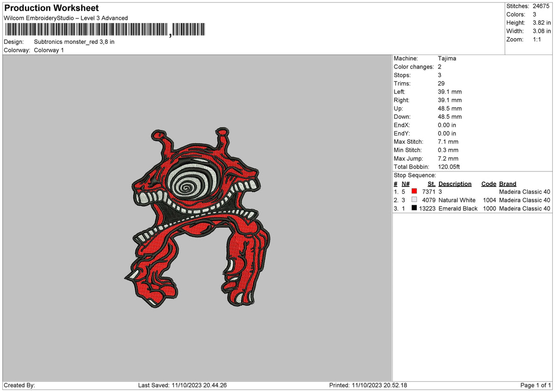Viewport: 555px width, 392px height.
Task: Click the 'Left:' measurement label
Action: 400,92
